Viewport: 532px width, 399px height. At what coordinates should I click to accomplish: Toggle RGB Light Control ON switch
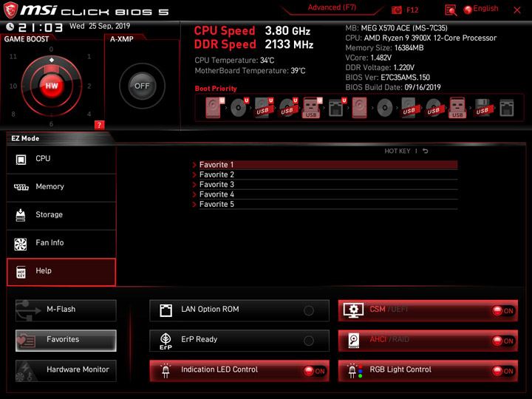tap(503, 371)
